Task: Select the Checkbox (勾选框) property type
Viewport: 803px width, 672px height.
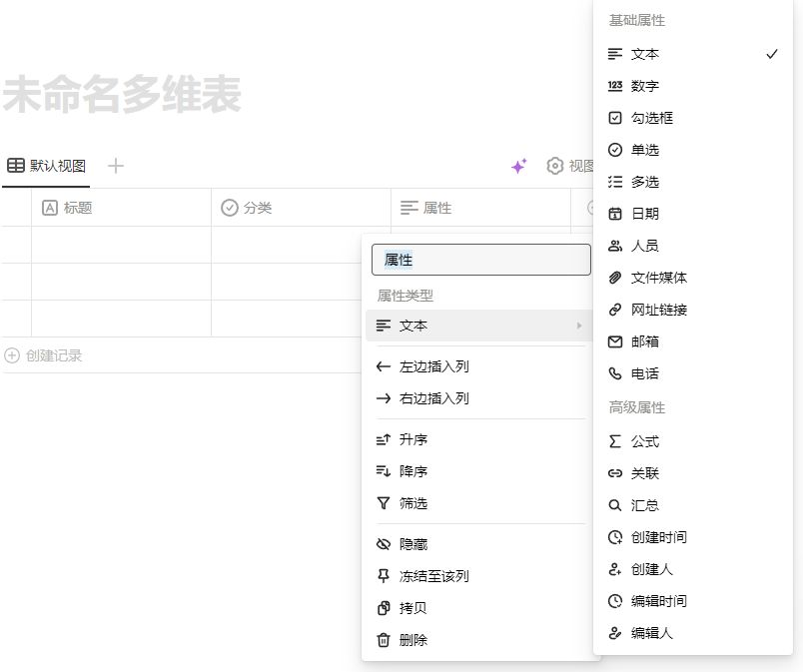Action: (x=651, y=118)
